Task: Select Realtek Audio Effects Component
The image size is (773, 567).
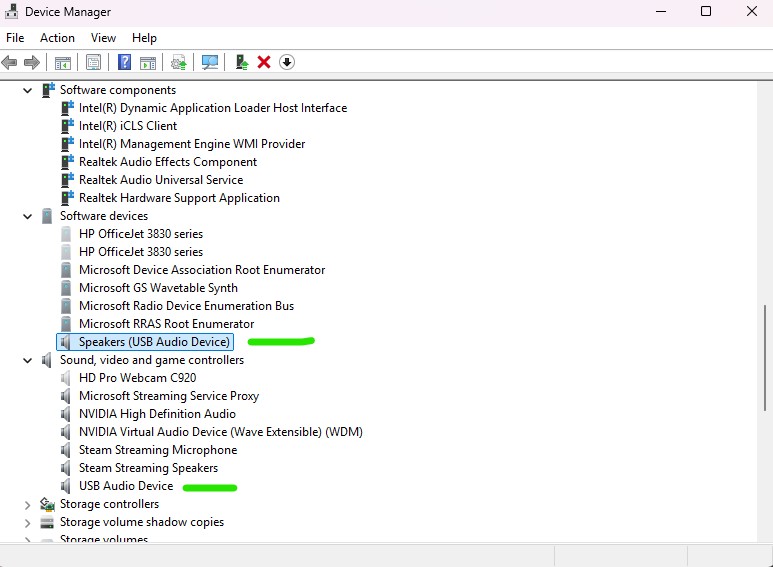Action: pos(168,162)
